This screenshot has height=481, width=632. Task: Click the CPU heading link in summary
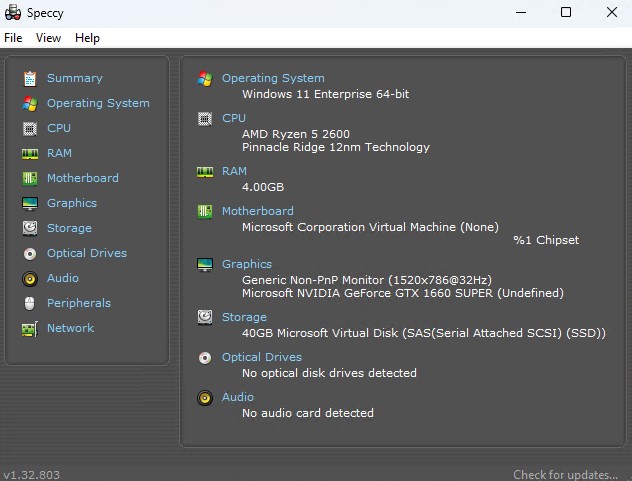234,118
